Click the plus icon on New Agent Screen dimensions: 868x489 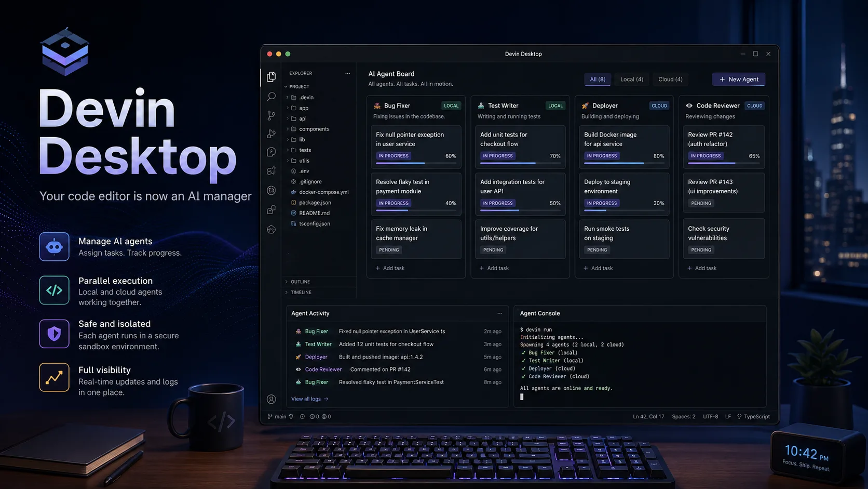tap(722, 80)
